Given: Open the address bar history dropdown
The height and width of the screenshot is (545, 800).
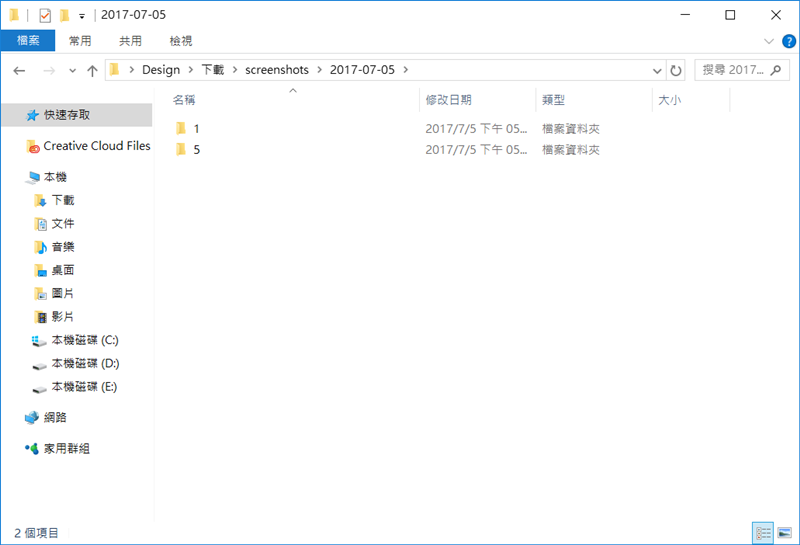Looking at the screenshot, I should (x=657, y=70).
